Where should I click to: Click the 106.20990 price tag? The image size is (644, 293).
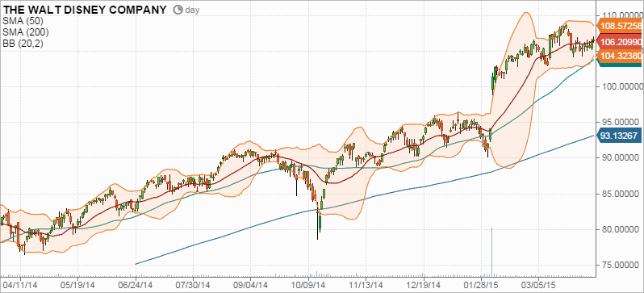620,41
